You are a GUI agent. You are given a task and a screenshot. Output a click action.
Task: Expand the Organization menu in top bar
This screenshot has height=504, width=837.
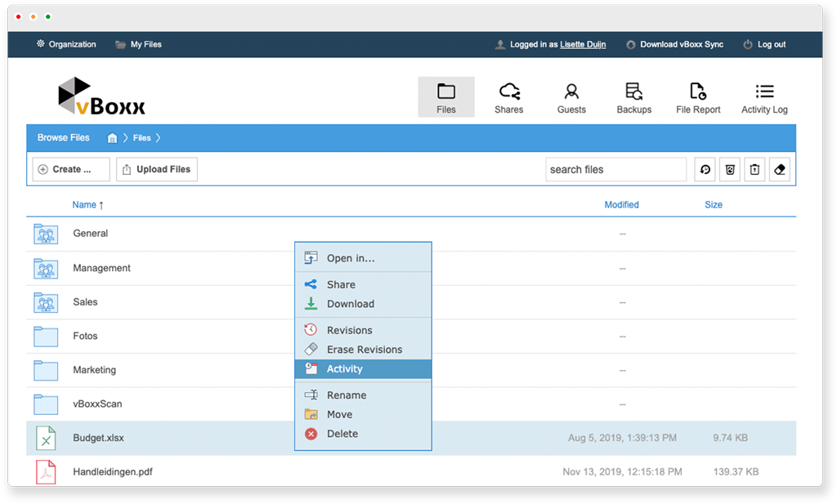[x=65, y=44]
